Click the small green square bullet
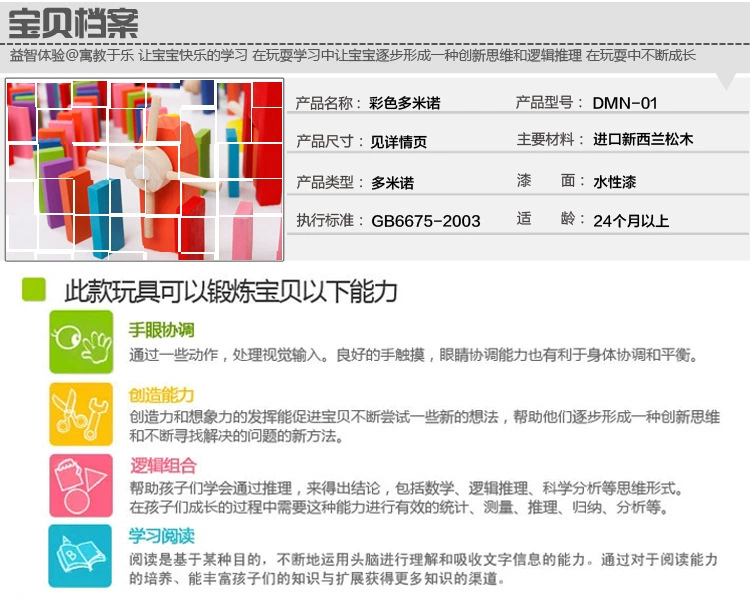The width and height of the screenshot is (750, 603). [x=34, y=289]
